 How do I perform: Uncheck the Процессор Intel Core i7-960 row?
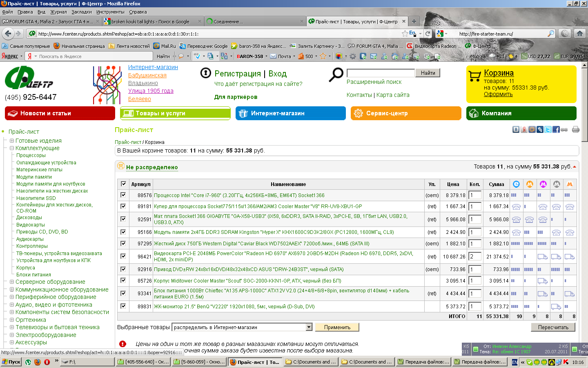[x=123, y=195]
